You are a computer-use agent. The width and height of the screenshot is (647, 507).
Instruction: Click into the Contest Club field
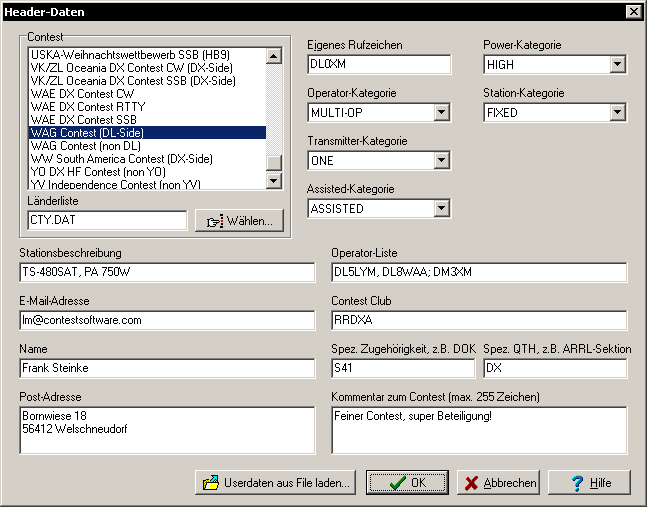click(x=478, y=320)
